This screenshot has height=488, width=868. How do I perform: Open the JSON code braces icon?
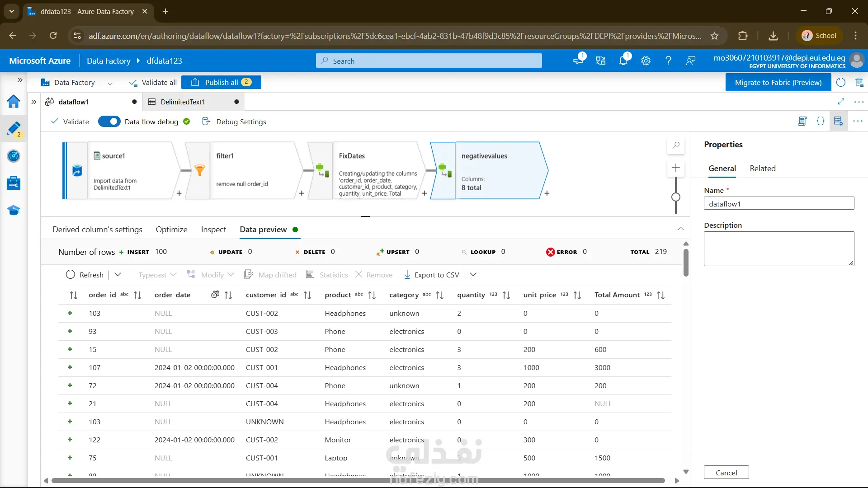point(821,121)
